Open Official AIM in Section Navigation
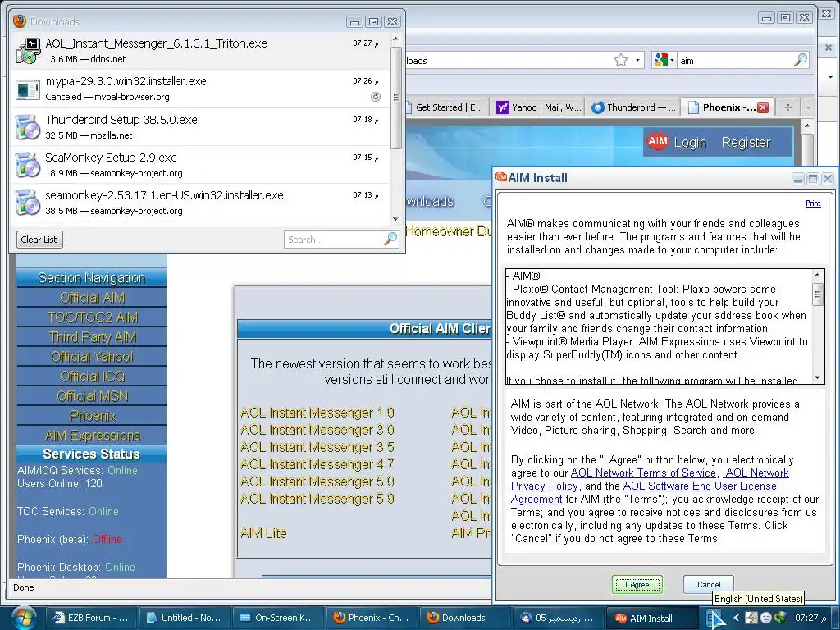Viewport: 840px width, 630px height. tap(92, 298)
